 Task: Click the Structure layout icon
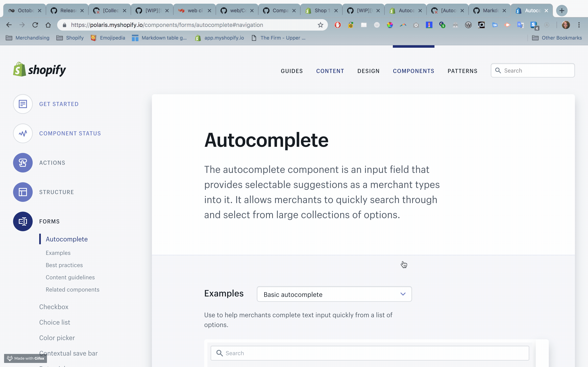coord(23,192)
